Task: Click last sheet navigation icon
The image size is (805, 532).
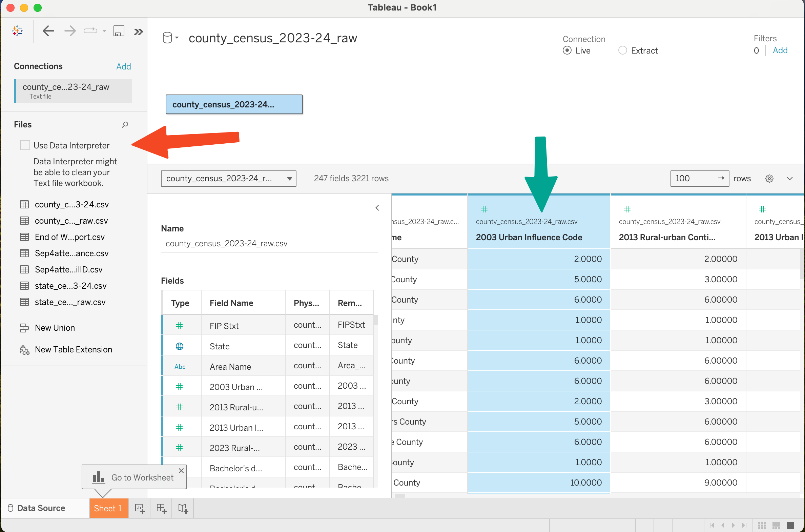Action: click(x=744, y=525)
